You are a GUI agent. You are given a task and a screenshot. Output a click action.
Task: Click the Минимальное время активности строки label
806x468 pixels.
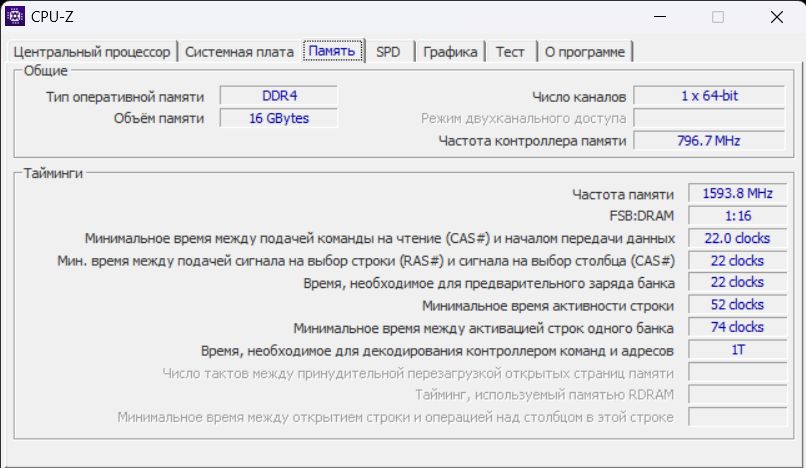point(548,306)
